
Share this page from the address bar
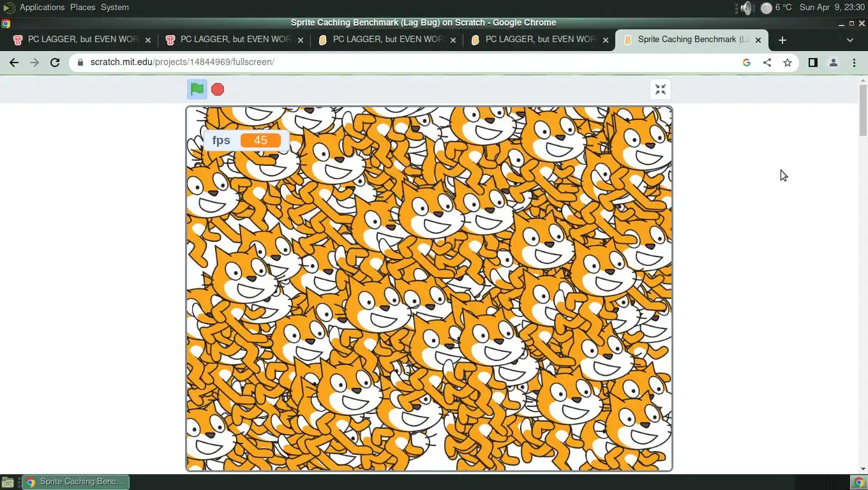[x=767, y=63]
